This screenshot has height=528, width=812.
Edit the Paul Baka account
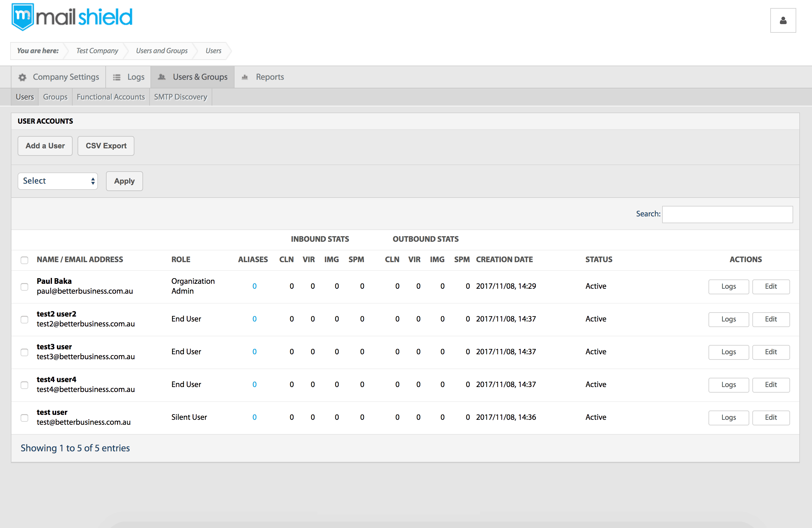771,287
